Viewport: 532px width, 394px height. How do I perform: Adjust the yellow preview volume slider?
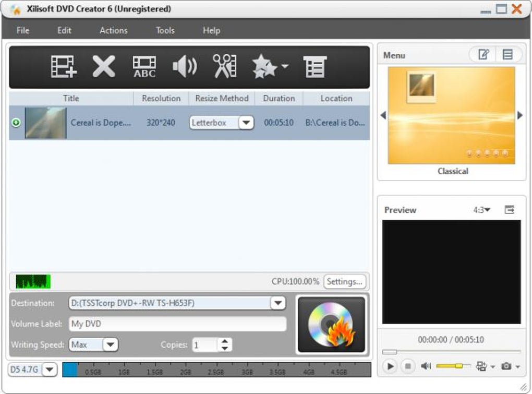[453, 366]
